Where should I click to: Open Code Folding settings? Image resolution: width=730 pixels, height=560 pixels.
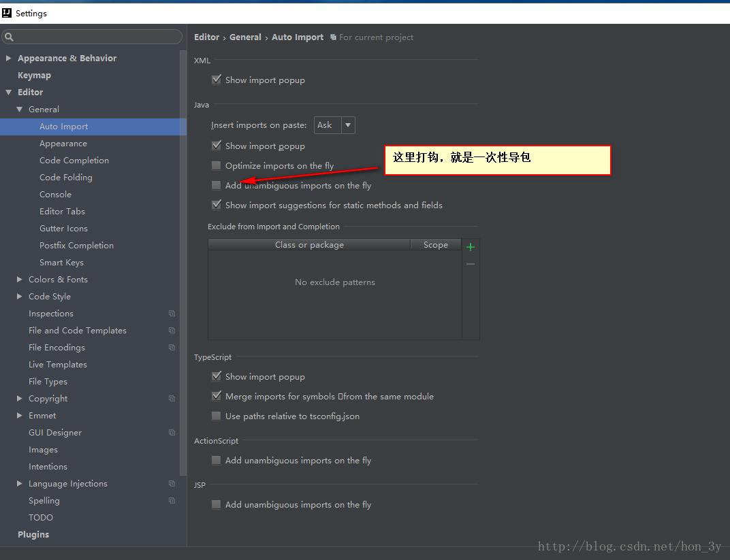click(x=65, y=178)
